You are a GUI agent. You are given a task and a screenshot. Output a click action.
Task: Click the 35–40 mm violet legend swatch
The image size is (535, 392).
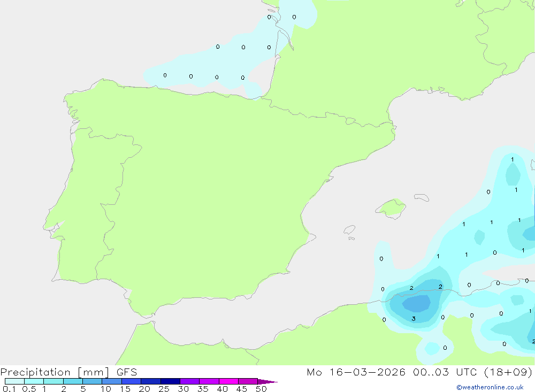[x=209, y=381]
